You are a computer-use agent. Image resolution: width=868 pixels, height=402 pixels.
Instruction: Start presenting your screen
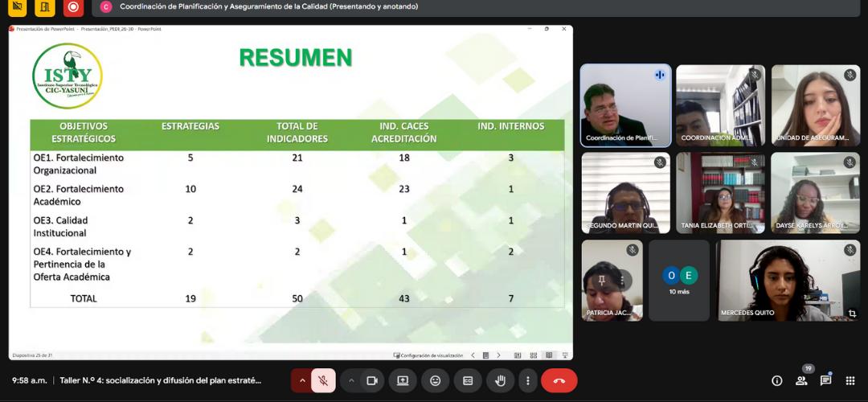click(x=403, y=380)
